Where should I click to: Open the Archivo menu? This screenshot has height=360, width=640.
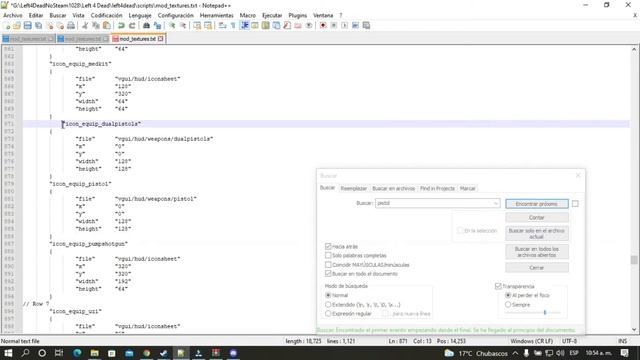pyautogui.click(x=13, y=15)
